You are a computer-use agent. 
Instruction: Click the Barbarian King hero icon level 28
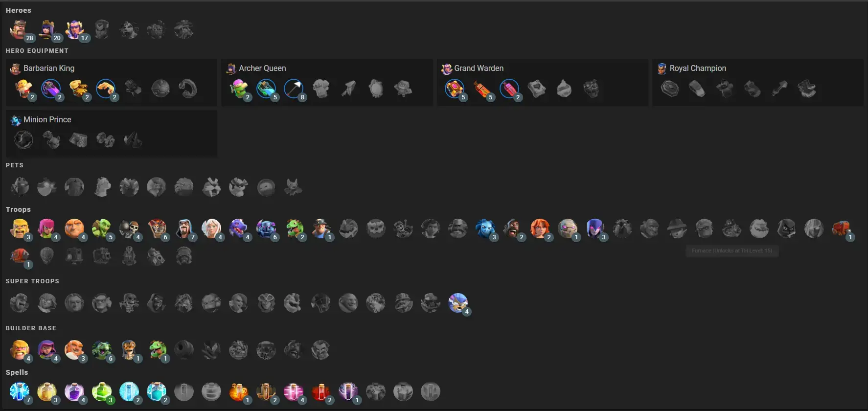click(20, 30)
